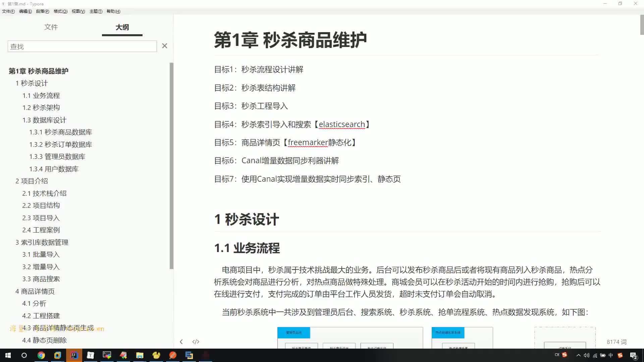Click the word freemarker in 目标5 line
The image size is (644, 362).
[308, 142]
